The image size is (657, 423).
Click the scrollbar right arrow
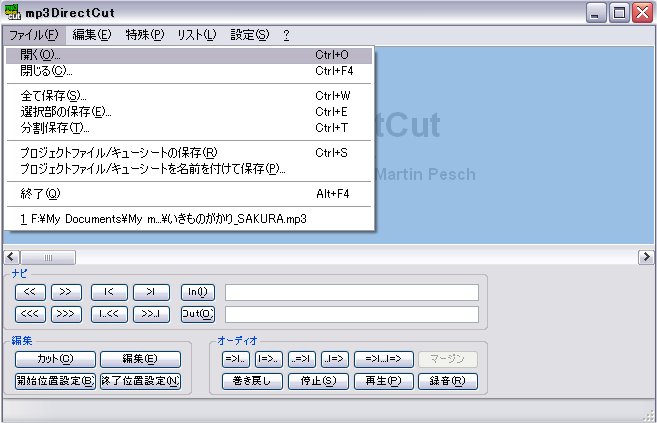coord(646,257)
